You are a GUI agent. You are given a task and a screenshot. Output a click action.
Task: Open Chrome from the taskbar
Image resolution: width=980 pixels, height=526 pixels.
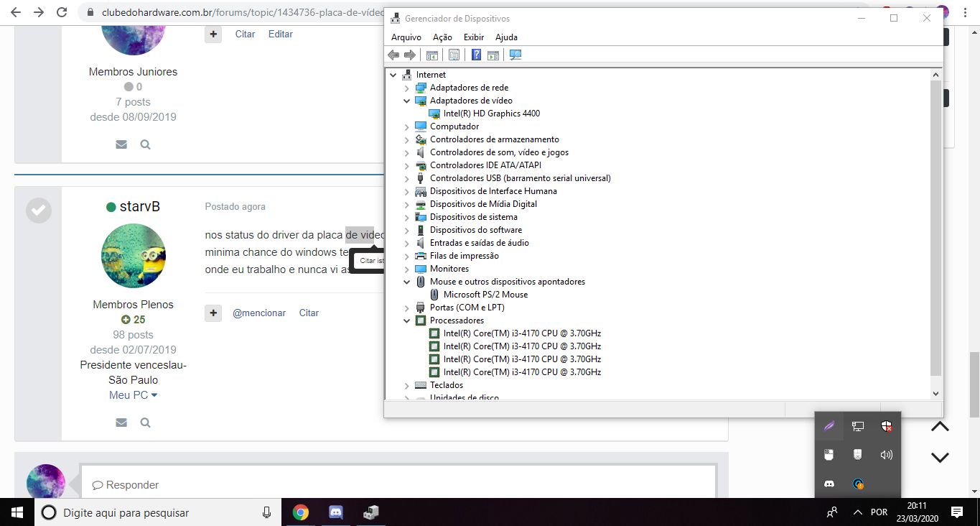point(301,512)
